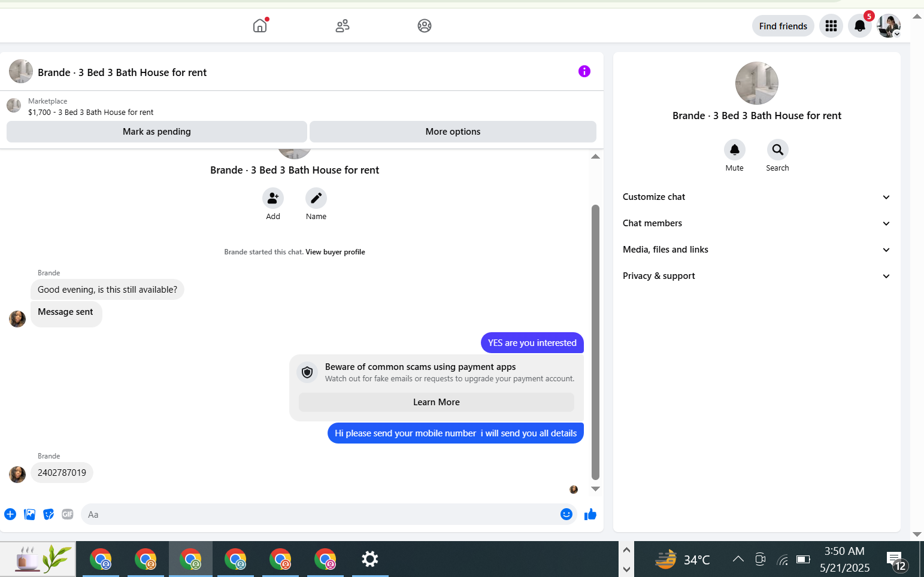The image size is (924, 577).
Task: Click the chat scrollbar thumb
Action: coord(595,342)
